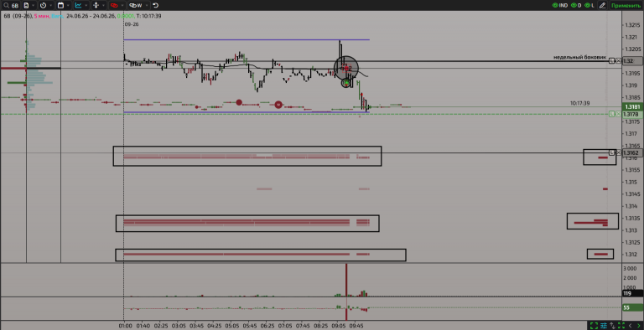Expand the calendar period dropdown arrow

[x=69, y=5]
